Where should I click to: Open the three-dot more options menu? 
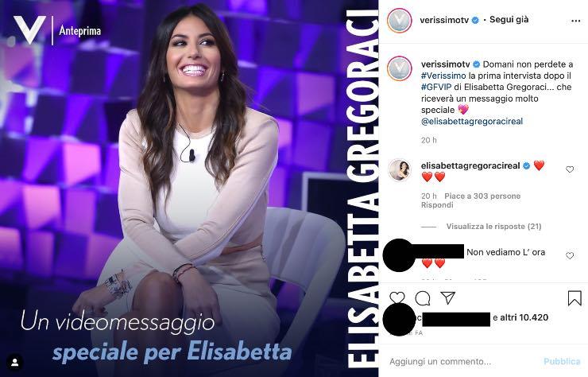pos(575,21)
